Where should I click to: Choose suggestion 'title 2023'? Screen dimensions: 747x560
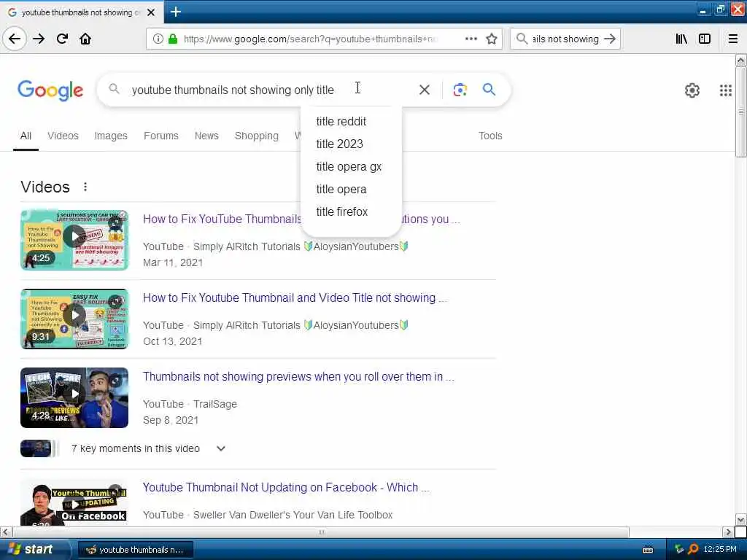(352, 144)
